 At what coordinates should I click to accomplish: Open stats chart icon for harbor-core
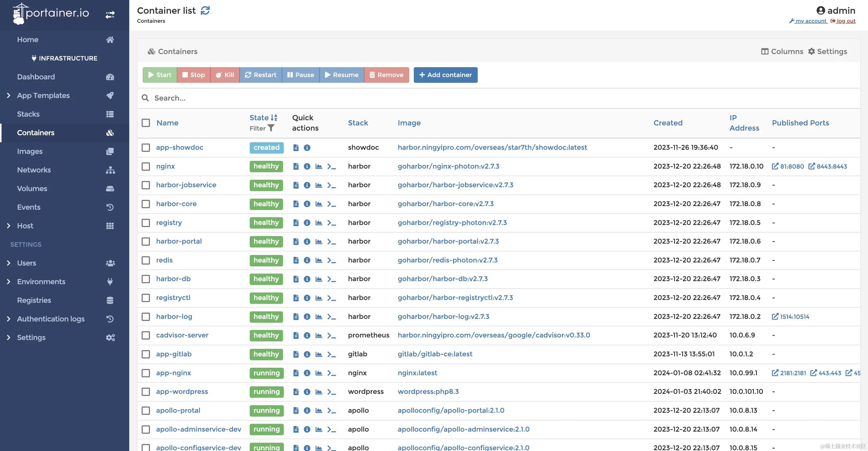point(319,204)
